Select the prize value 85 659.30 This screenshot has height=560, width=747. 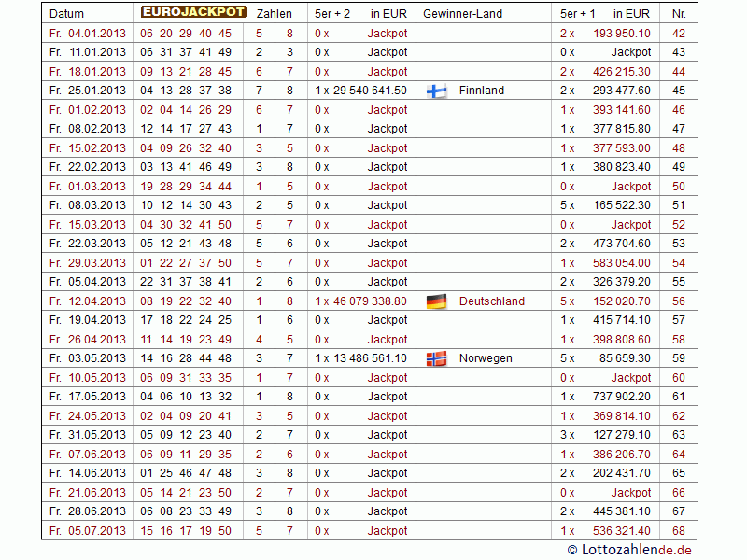(x=625, y=358)
